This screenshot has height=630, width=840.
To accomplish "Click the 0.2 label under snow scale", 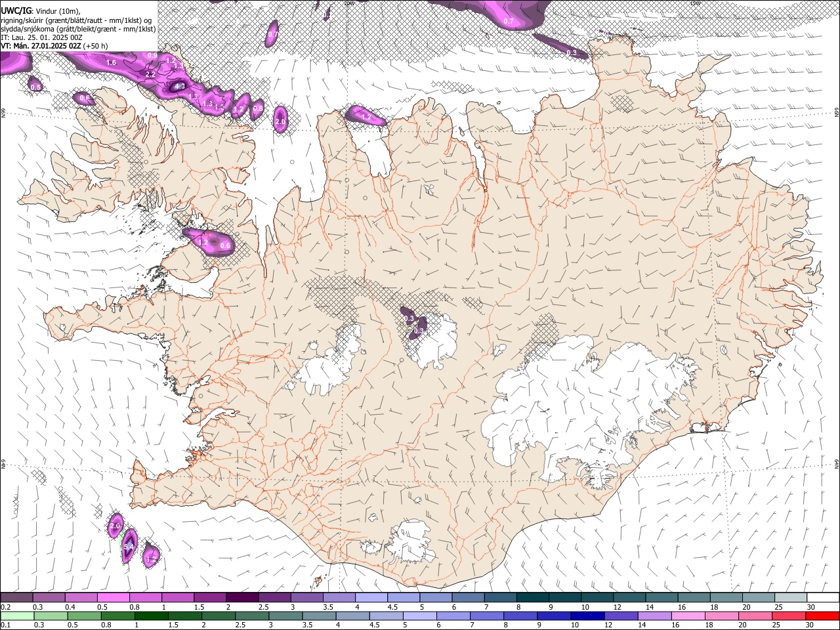I will pos(5,606).
